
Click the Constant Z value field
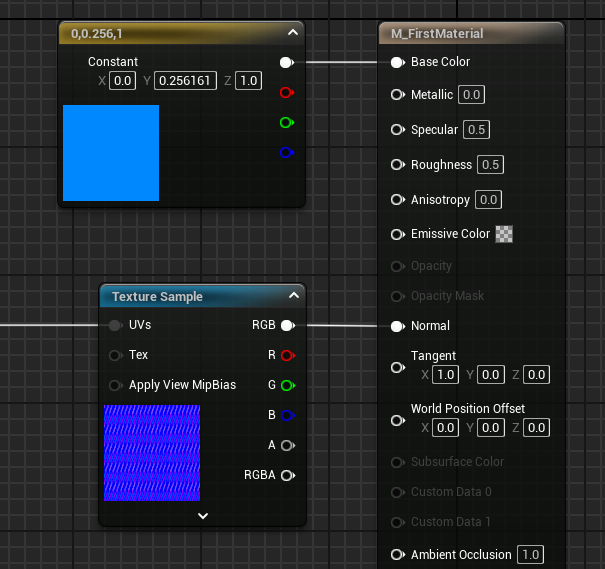point(249,81)
